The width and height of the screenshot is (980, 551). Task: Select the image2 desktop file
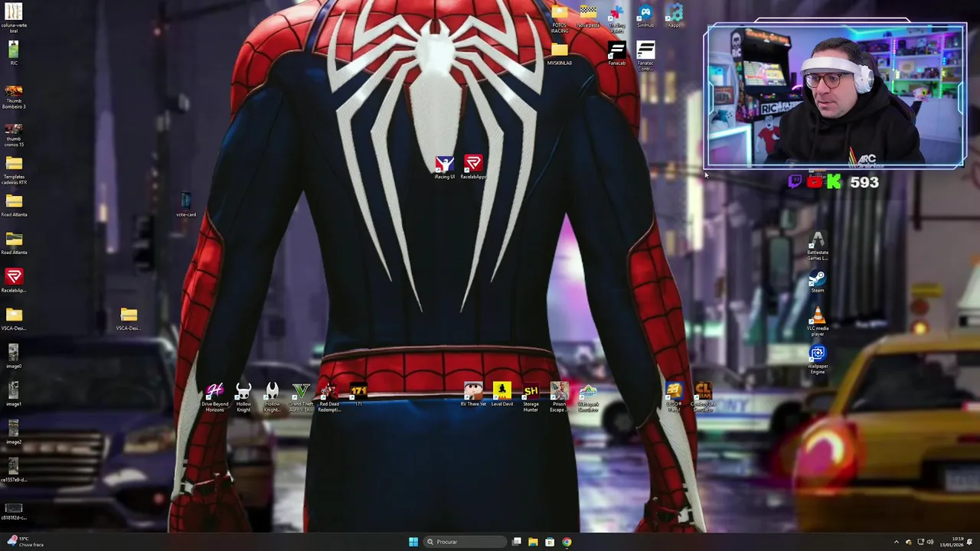[x=14, y=432]
